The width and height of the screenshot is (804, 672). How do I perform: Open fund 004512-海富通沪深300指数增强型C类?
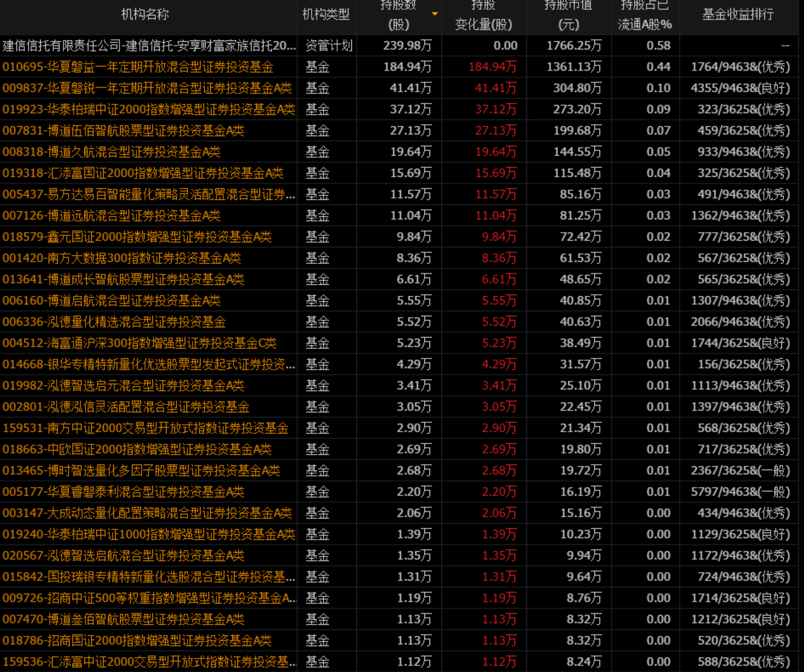click(x=139, y=343)
